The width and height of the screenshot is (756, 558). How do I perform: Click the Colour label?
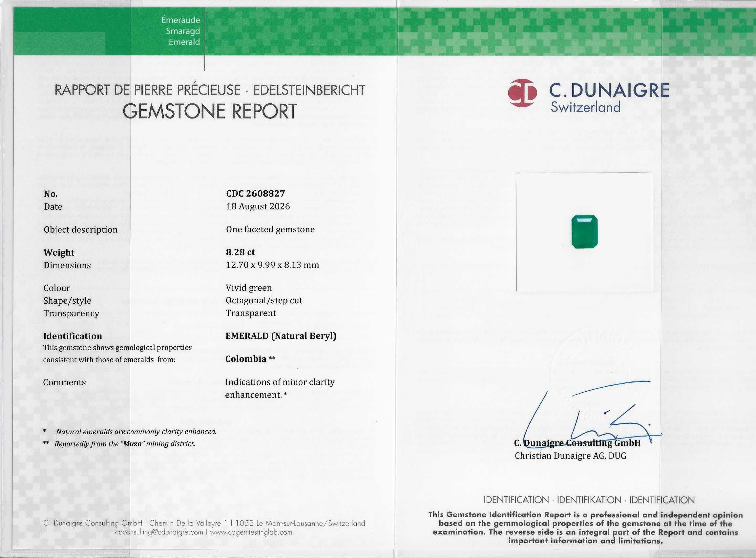pos(57,288)
